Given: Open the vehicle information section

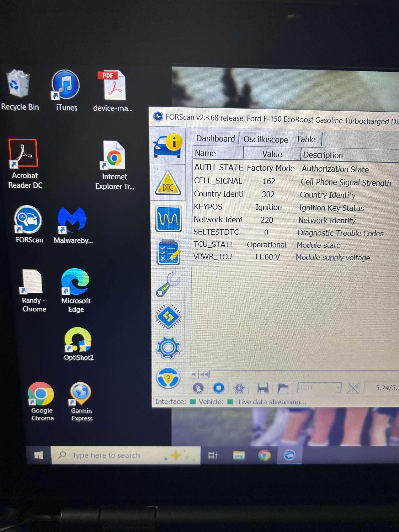Looking at the screenshot, I should pos(168,146).
